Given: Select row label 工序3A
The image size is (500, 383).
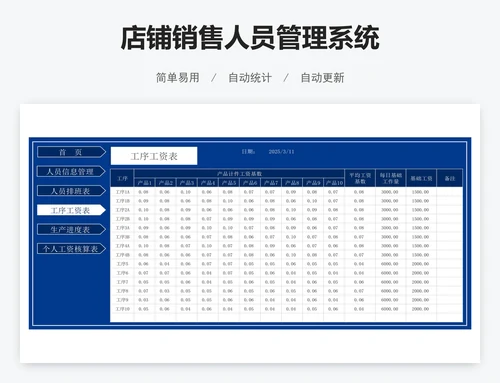Looking at the screenshot, I should point(122,228).
